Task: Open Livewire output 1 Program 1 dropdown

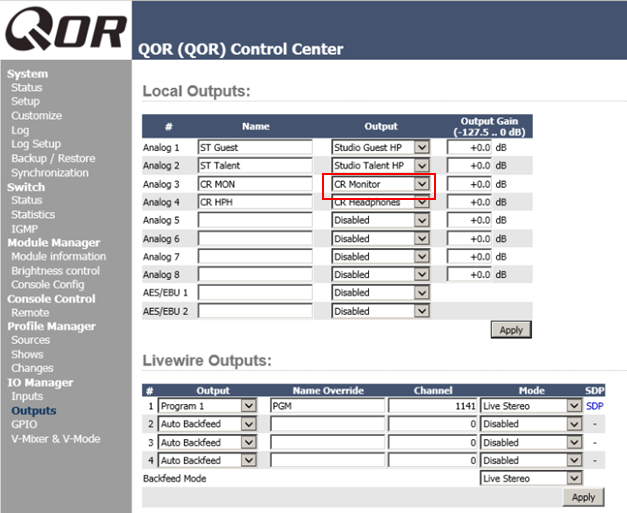Action: [x=207, y=406]
